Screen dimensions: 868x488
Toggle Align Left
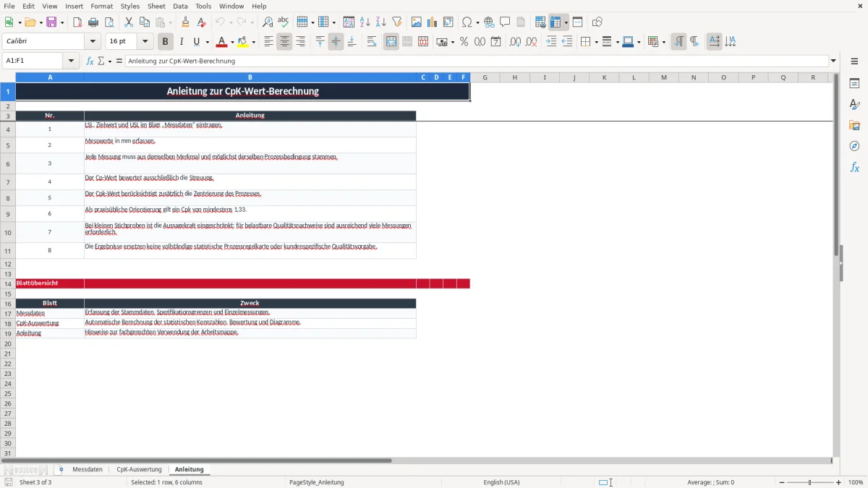(268, 42)
